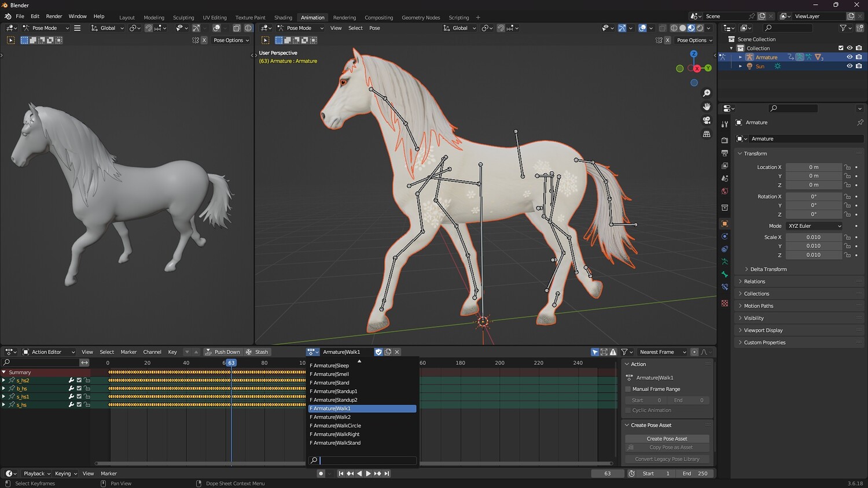Switch to the Sculpting workspace tab

[183, 17]
